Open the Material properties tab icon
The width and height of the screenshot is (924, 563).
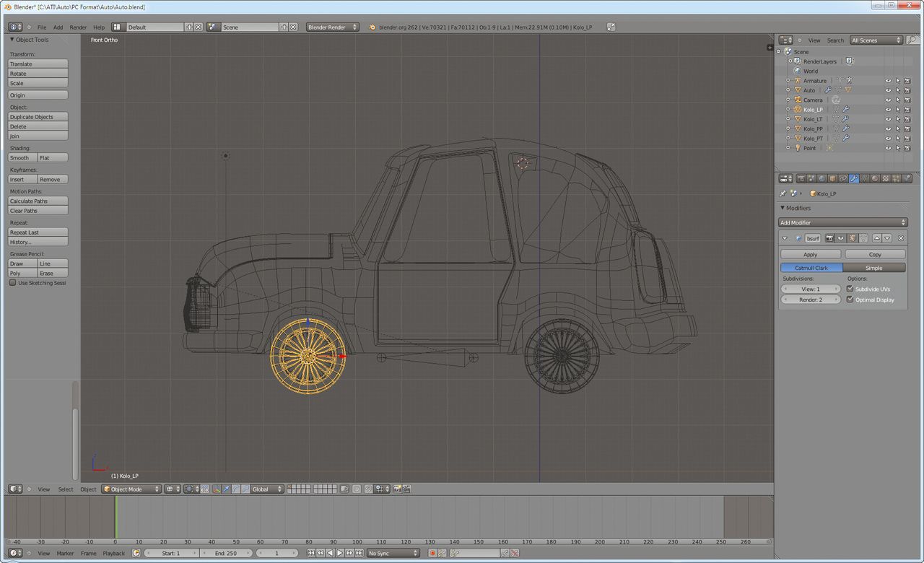pos(875,178)
